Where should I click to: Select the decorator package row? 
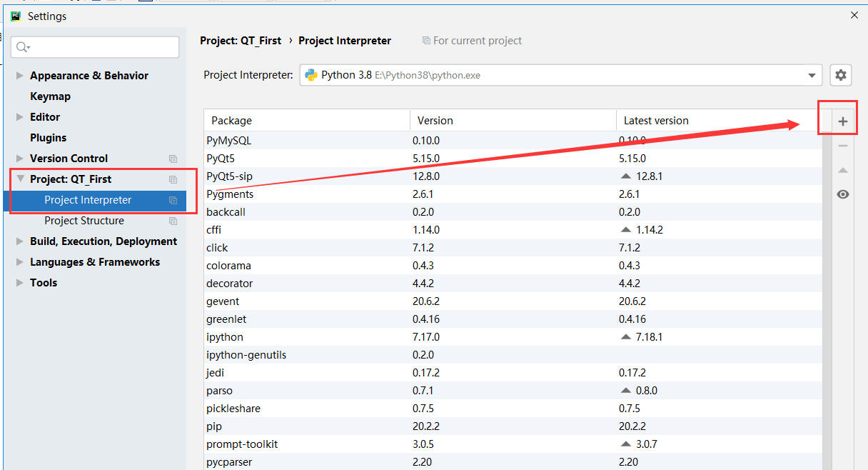tap(513, 284)
